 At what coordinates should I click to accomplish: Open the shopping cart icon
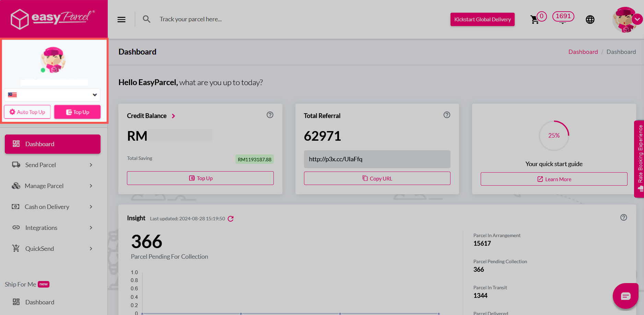(535, 20)
